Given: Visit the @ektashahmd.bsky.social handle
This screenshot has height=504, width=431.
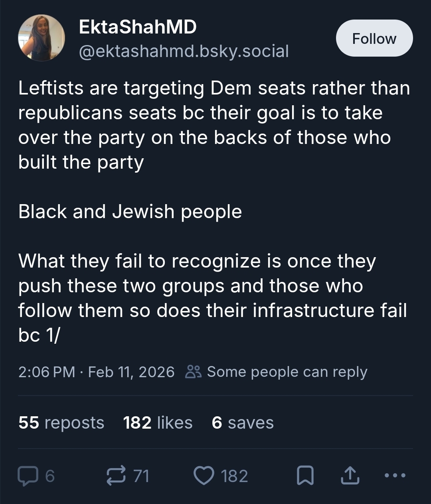Looking at the screenshot, I should pyautogui.click(x=184, y=51).
